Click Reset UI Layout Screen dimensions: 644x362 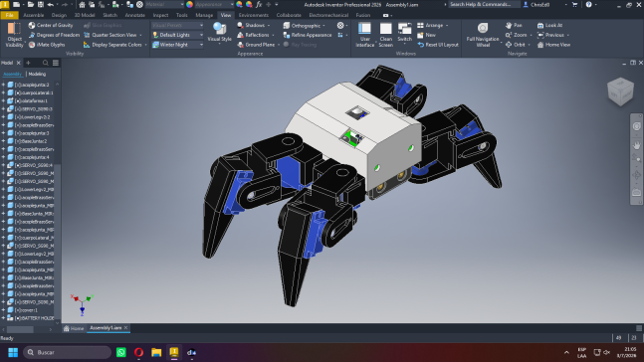(x=438, y=45)
